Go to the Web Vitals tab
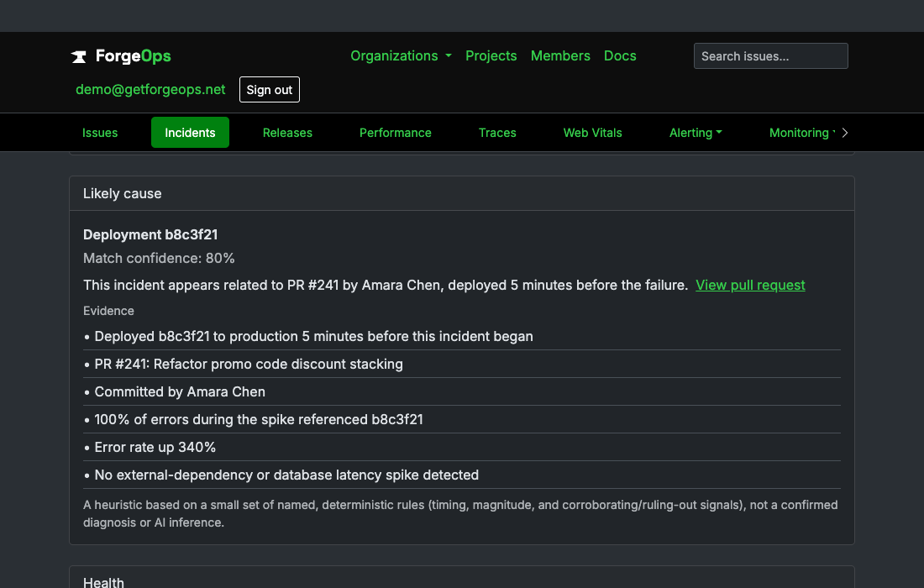 pos(593,133)
